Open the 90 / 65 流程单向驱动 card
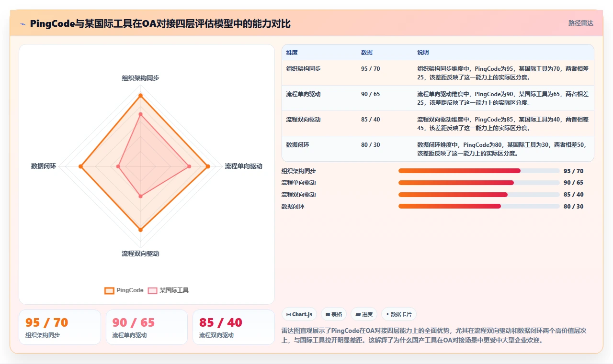Screen dimensions: 613x364 point(147,327)
